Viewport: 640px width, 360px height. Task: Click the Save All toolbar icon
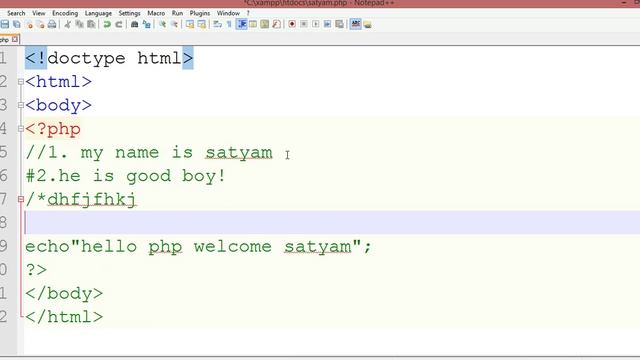[x=17, y=24]
